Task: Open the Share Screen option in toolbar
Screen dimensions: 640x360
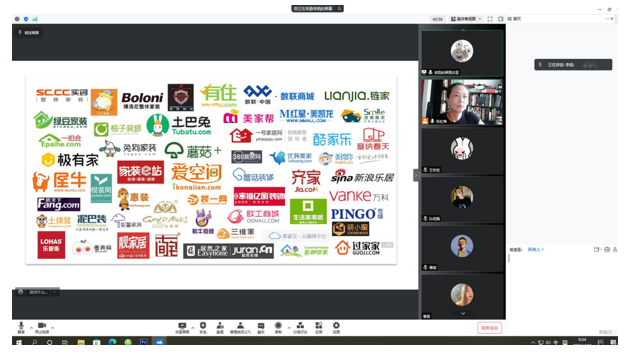Action: click(x=182, y=327)
